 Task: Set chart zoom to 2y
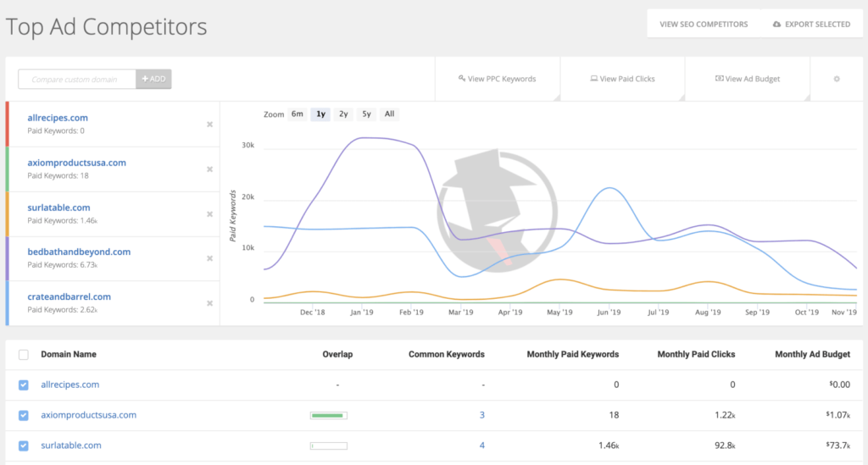[343, 113]
